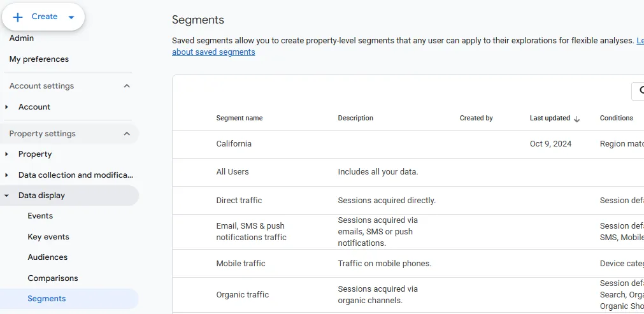Open My preferences page
Viewport: 644px width, 314px height.
(39, 59)
